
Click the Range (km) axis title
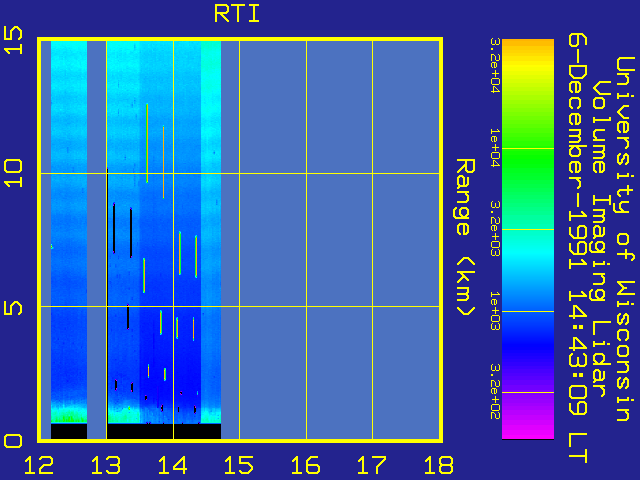[465, 238]
